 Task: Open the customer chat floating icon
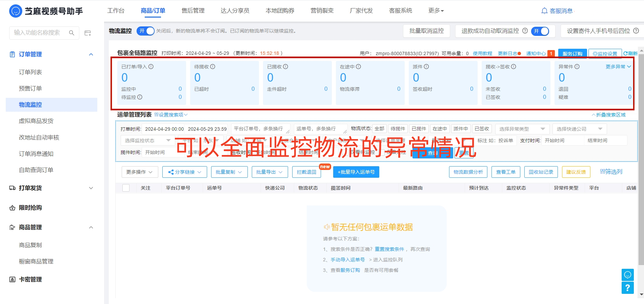(628, 275)
